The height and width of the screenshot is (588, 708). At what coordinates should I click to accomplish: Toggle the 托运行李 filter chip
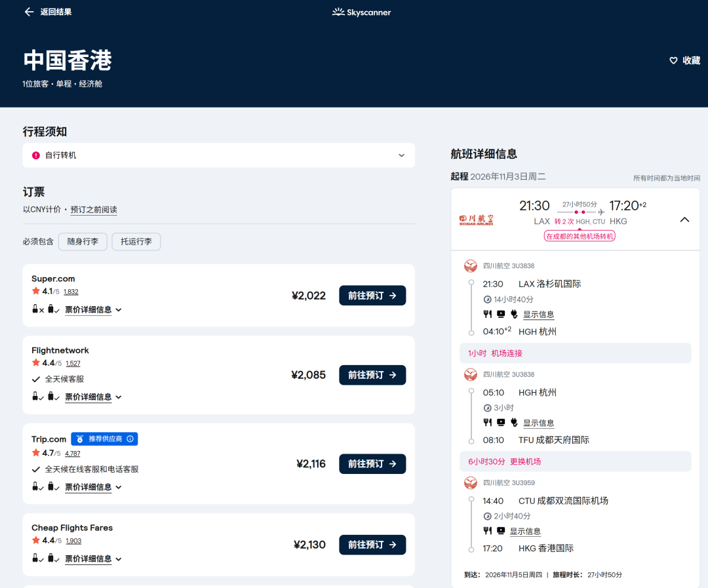pos(136,242)
